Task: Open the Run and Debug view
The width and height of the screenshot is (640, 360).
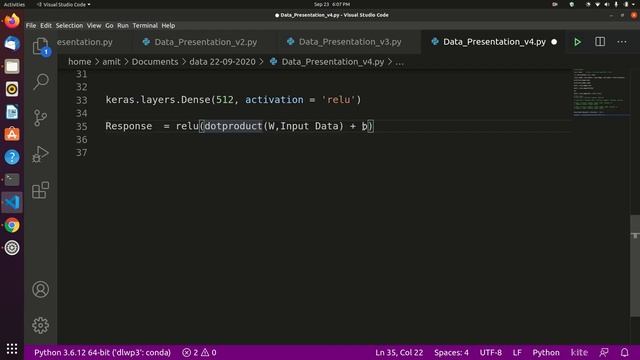Action: point(40,154)
